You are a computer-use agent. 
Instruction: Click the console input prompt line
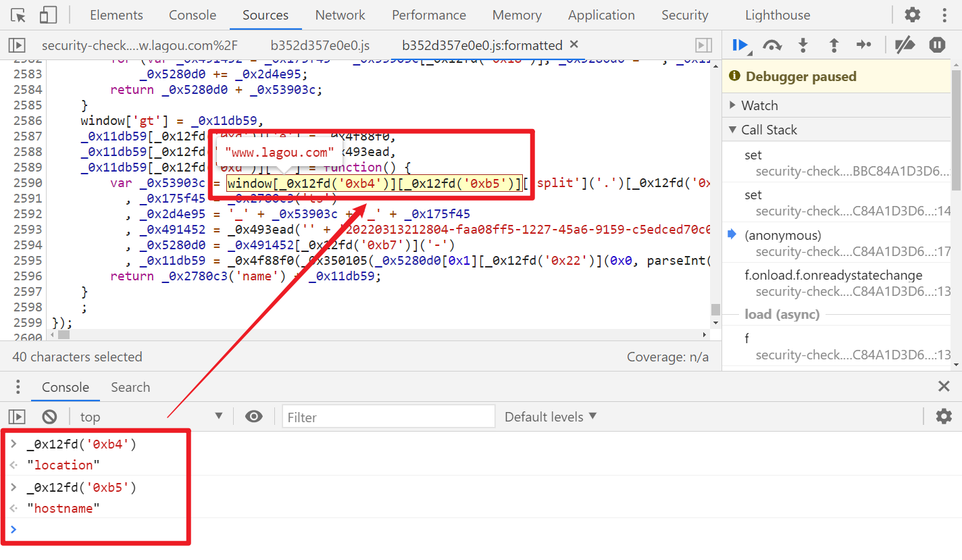coord(481,529)
